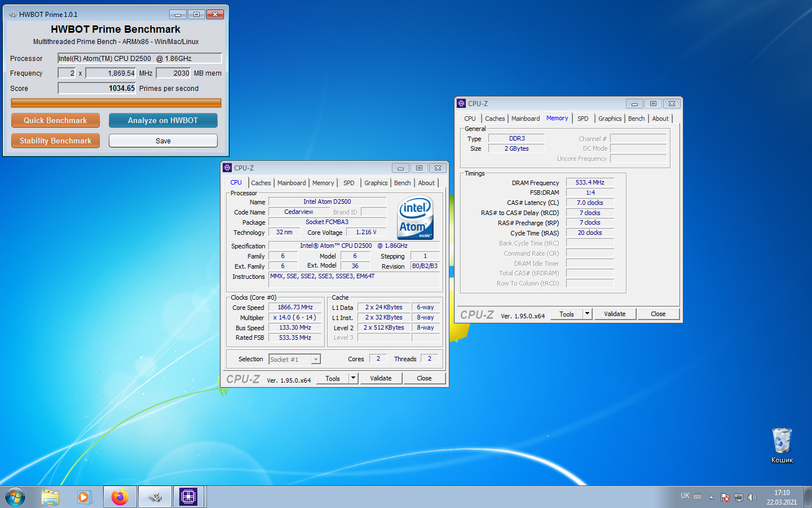Click the Quick Benchmark button

click(55, 120)
